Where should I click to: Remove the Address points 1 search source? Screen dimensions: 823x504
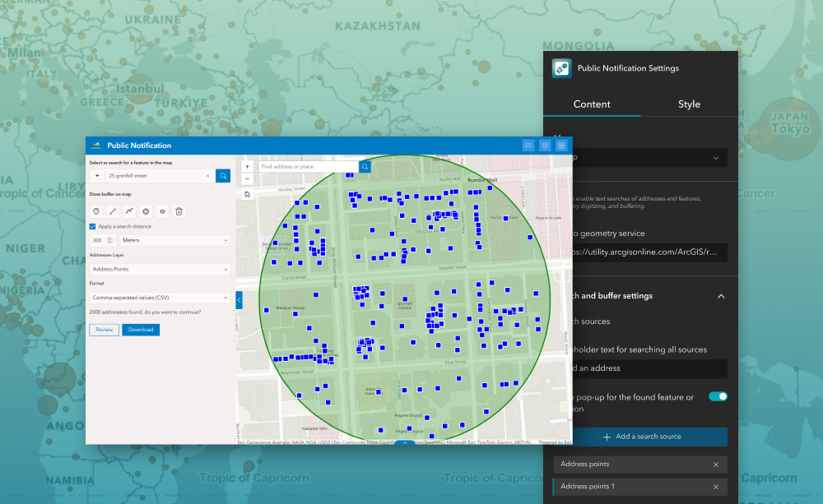[x=715, y=487]
